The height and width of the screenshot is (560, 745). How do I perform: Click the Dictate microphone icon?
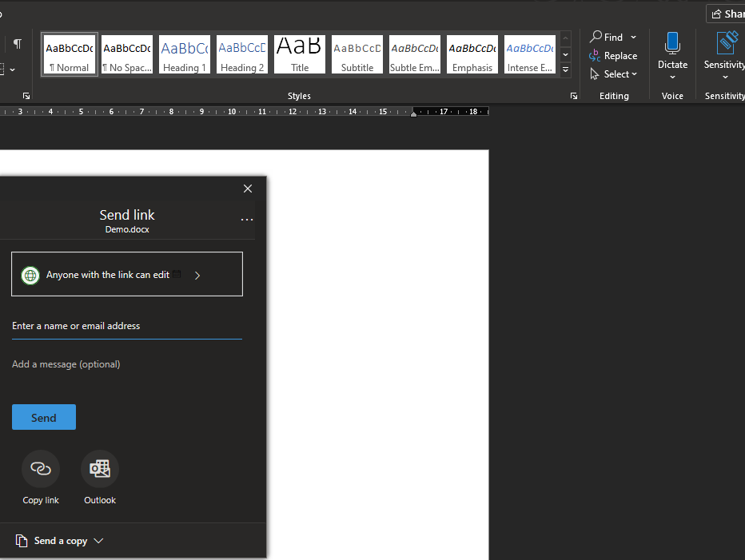click(672, 44)
